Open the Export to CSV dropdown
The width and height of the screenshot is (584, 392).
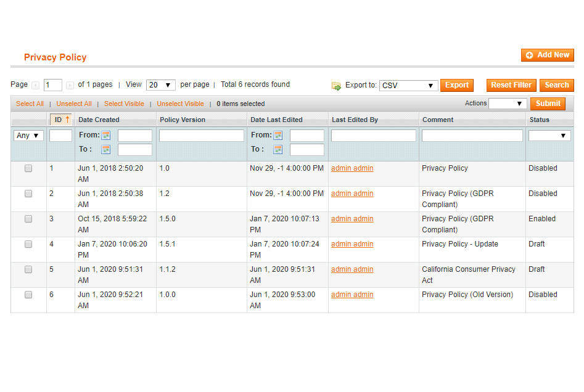408,86
